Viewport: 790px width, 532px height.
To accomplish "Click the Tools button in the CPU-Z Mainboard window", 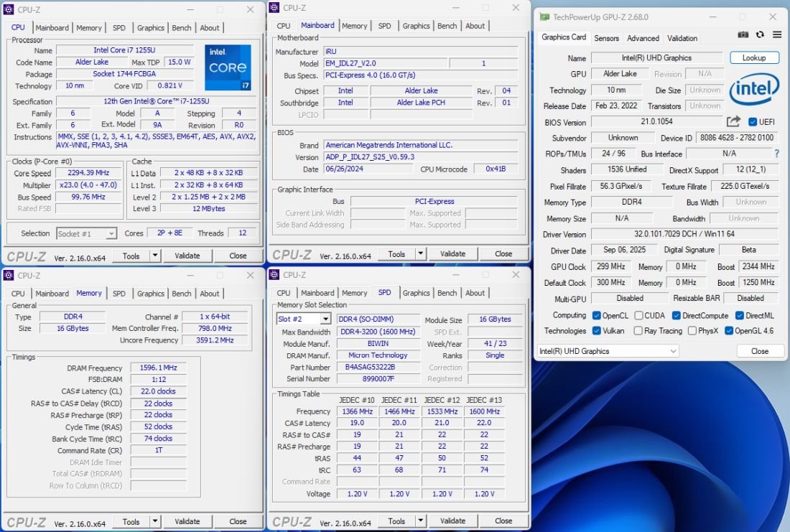I will pos(396,254).
